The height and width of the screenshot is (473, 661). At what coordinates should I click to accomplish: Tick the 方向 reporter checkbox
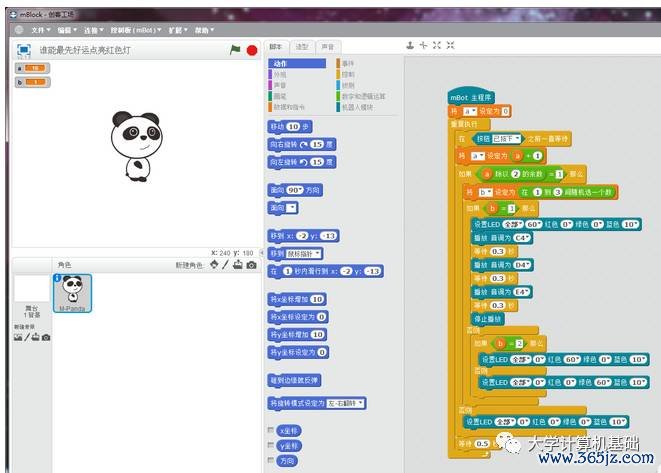pos(272,461)
